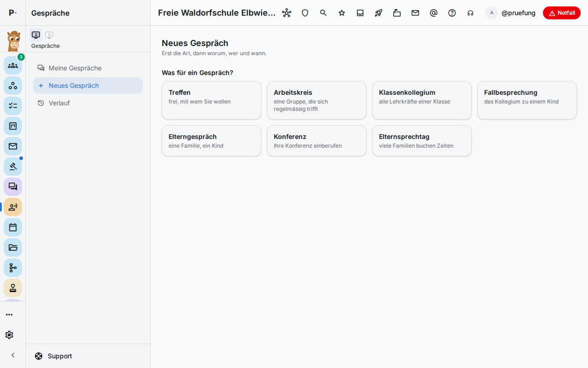588x368 pixels.
Task: Click the headset icon in the header
Action: coord(470,13)
